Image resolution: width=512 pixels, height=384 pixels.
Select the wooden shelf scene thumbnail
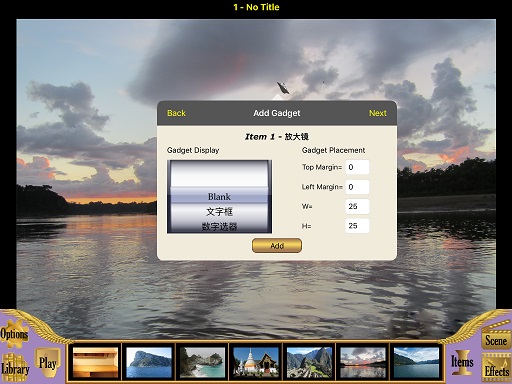[95, 362]
